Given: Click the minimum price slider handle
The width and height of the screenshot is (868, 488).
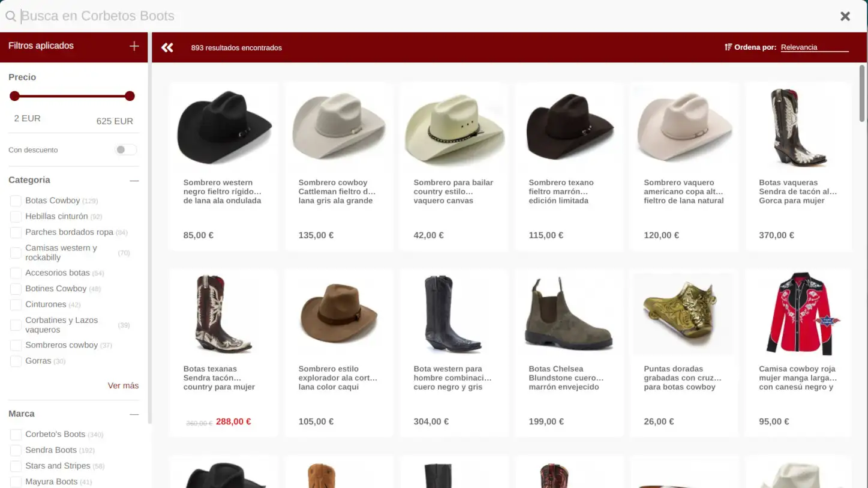Looking at the screenshot, I should [14, 96].
